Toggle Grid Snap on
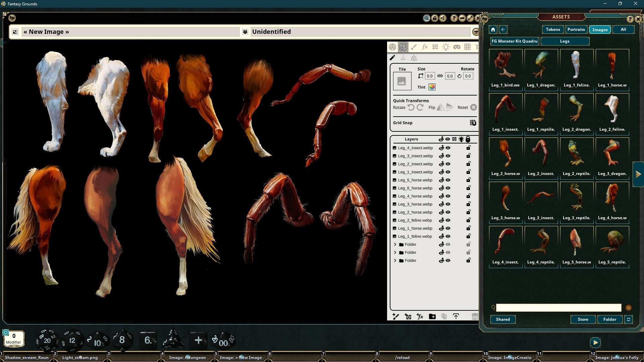 pos(473,123)
